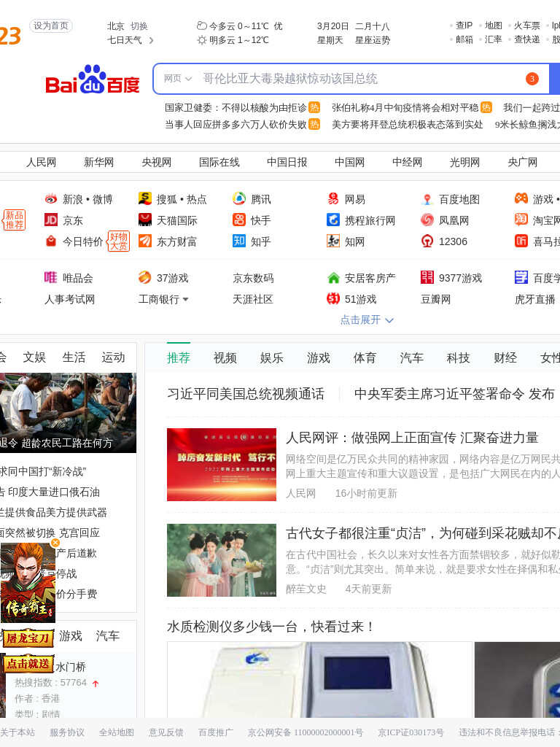Click the 12306 railway icon

427,241
